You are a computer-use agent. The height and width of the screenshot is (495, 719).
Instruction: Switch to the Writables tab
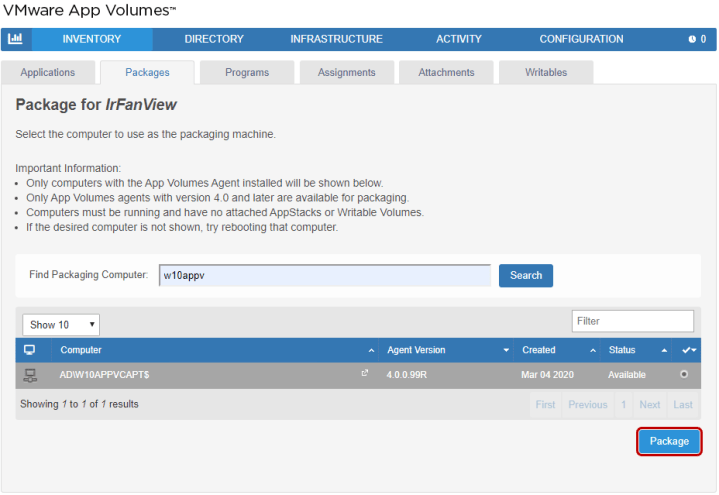click(546, 73)
